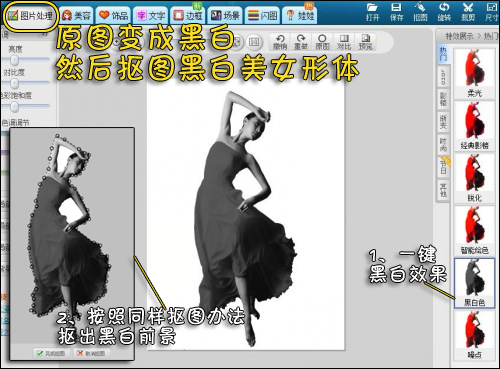Adjust the 色彩饱和度 saturation slider
Image resolution: width=500 pixels, height=369 pixels.
[14, 107]
